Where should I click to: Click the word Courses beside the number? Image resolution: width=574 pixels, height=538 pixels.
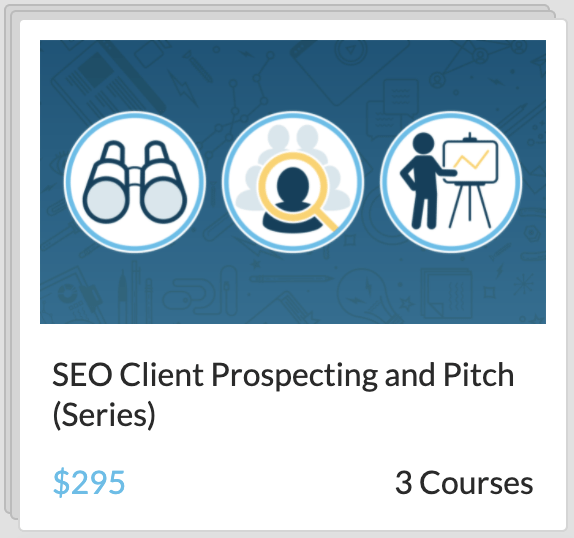pos(476,483)
